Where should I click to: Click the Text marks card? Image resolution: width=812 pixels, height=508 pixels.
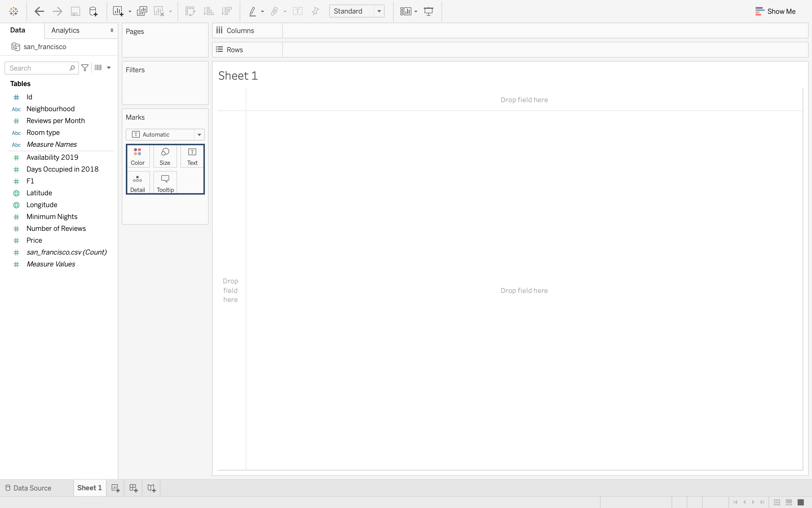coord(192,156)
